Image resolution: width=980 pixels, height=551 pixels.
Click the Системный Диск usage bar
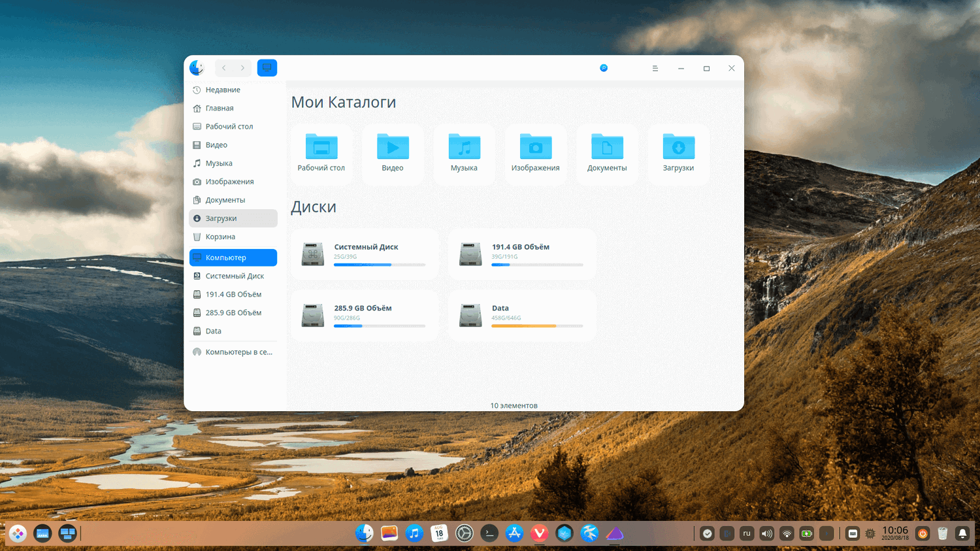point(380,265)
